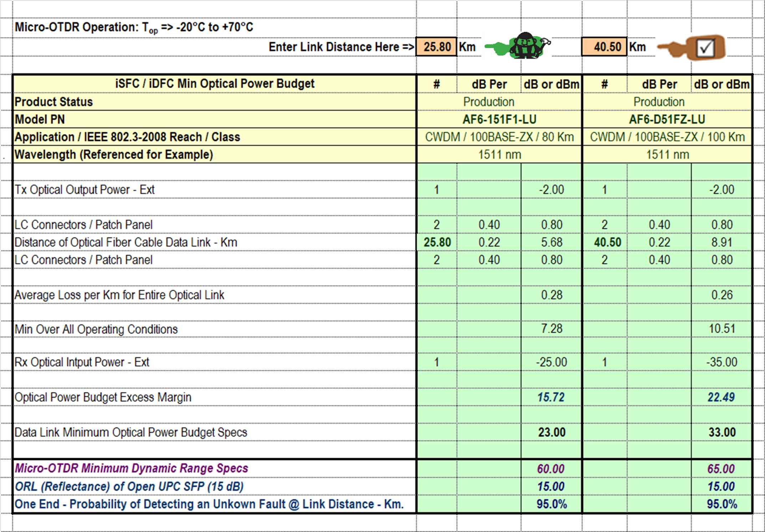Image resolution: width=765 pixels, height=532 pixels.
Task: Select the CWDM / 100BASE-ZX / 100 Km cell
Action: coord(667,137)
